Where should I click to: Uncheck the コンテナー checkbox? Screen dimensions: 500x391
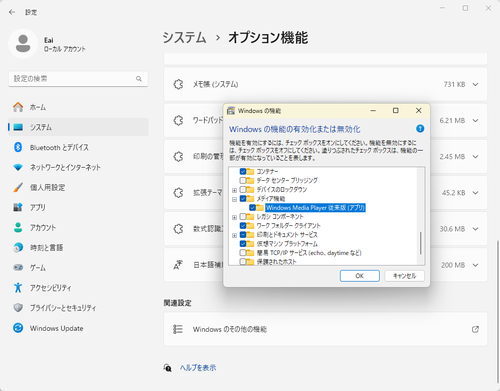[x=243, y=171]
